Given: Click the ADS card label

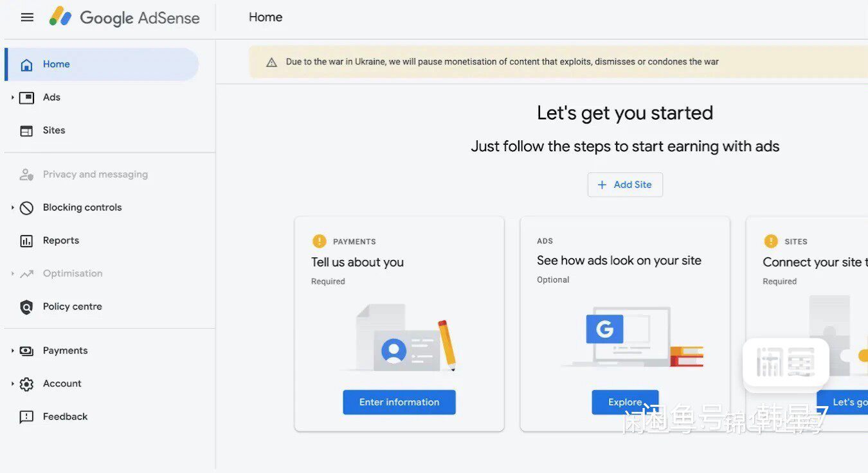Looking at the screenshot, I should [545, 241].
